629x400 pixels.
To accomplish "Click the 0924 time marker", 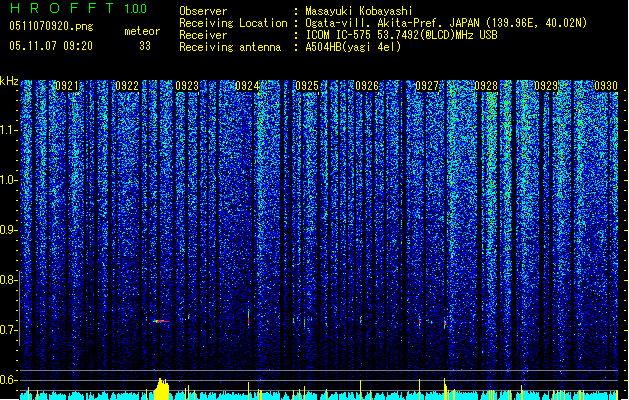I will pyautogui.click(x=247, y=86).
